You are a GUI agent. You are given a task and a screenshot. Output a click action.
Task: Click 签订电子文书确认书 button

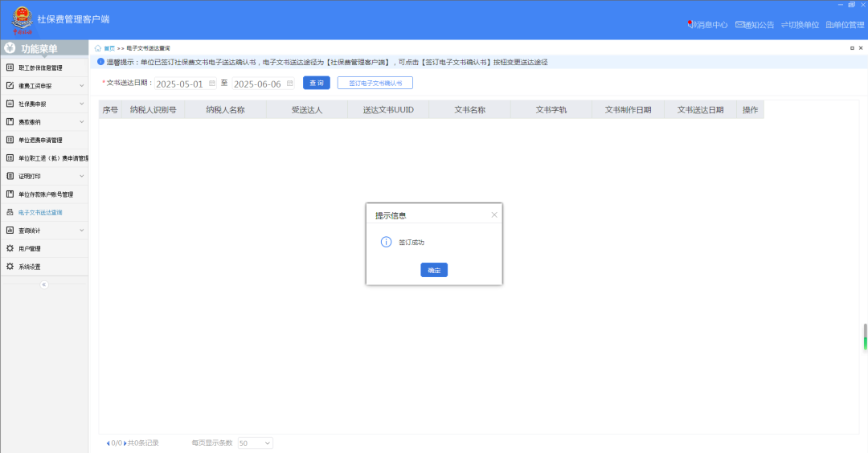click(x=375, y=83)
